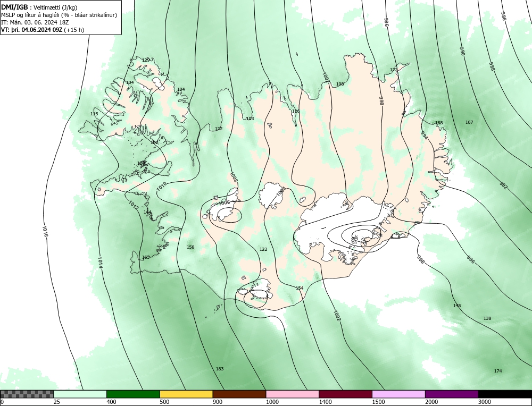Screen dimensions: 532x406
Task: Click the CAPE value 163
Action: pyautogui.click(x=146, y=258)
